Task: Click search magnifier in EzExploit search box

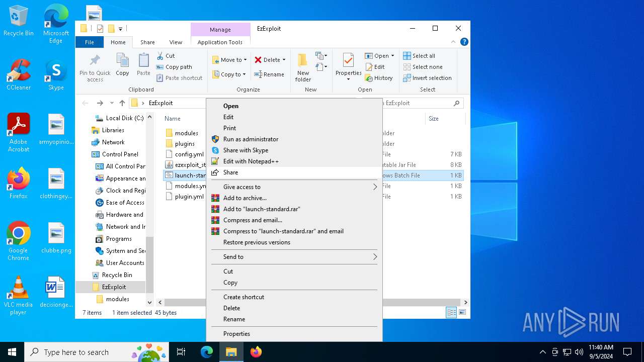Action: [456, 103]
